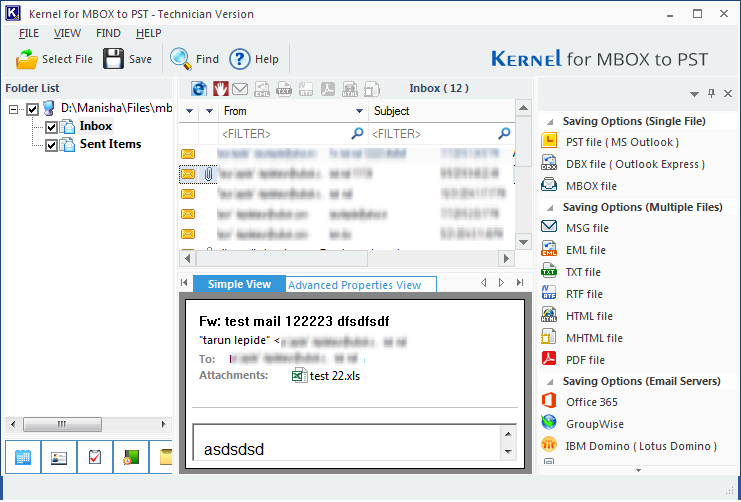This screenshot has width=741, height=502.
Task: Click the grayed EML export toolbar icon
Action: 262,89
